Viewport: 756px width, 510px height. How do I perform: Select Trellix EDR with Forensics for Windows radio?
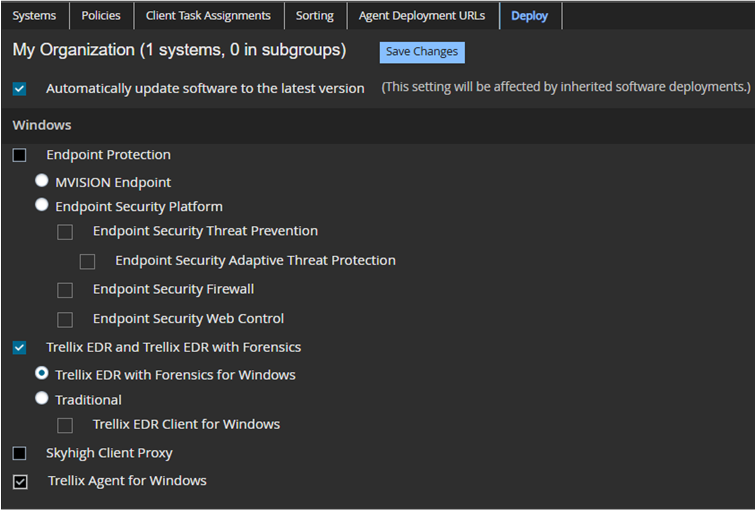pos(41,374)
